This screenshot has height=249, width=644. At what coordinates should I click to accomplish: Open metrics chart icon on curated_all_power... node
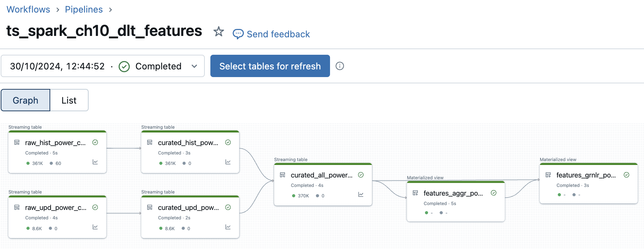[x=361, y=195]
